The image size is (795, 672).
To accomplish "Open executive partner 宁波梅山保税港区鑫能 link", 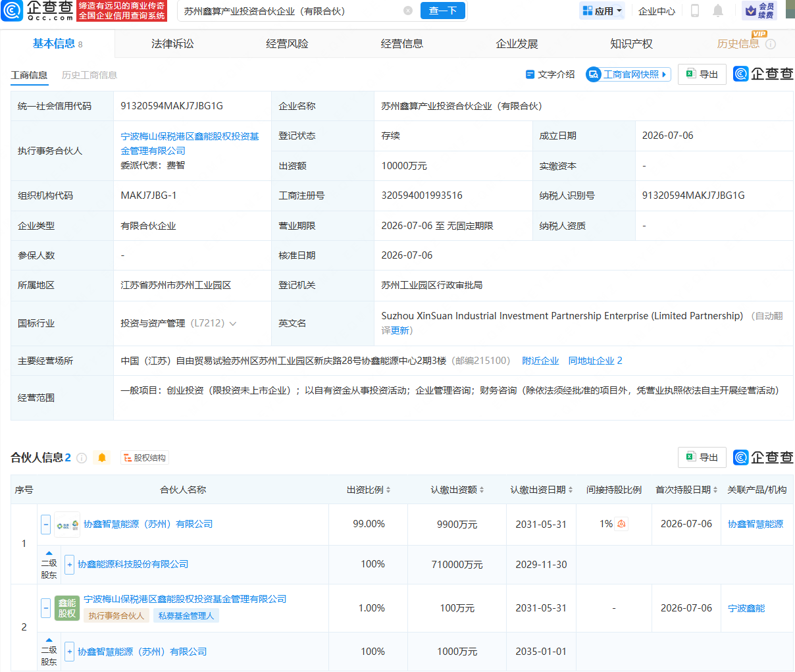I will (x=190, y=143).
